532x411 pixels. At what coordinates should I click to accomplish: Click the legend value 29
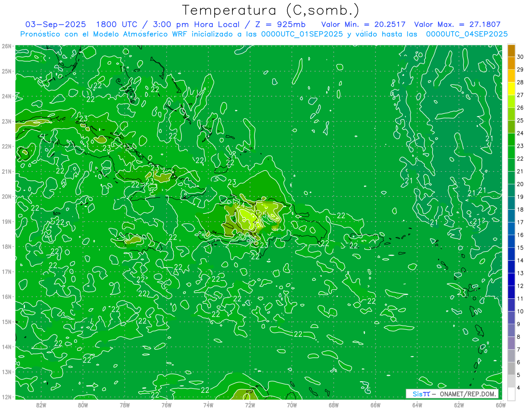tap(520, 70)
